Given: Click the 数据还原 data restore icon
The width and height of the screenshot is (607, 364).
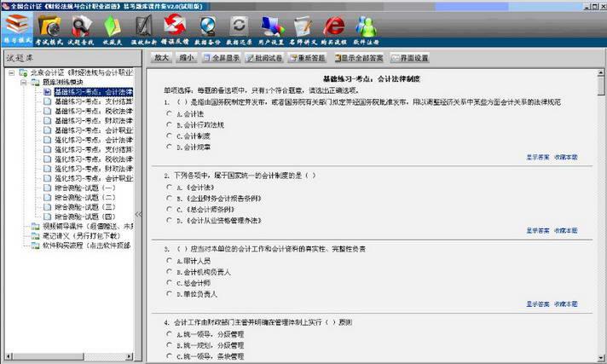Looking at the screenshot, I should coord(239,30).
